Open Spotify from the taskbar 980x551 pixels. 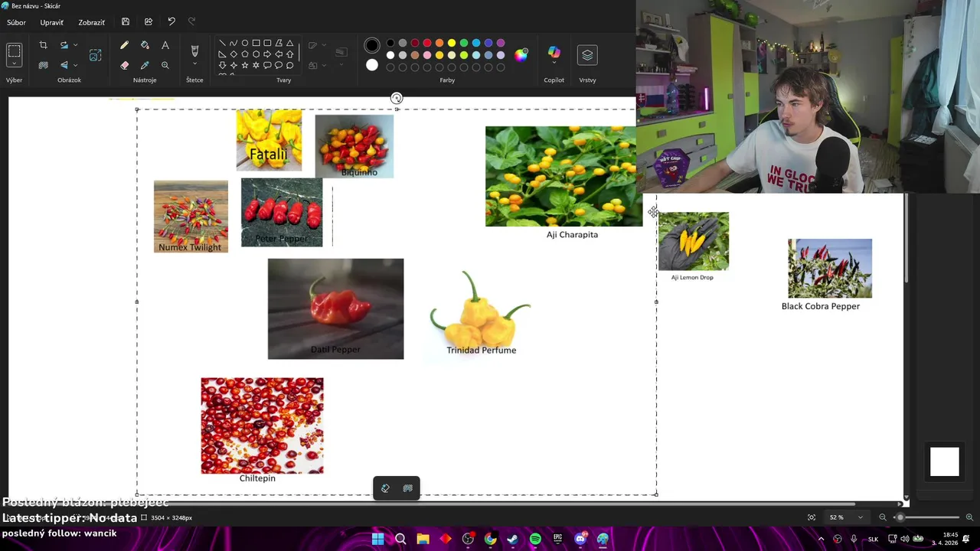pos(535,540)
